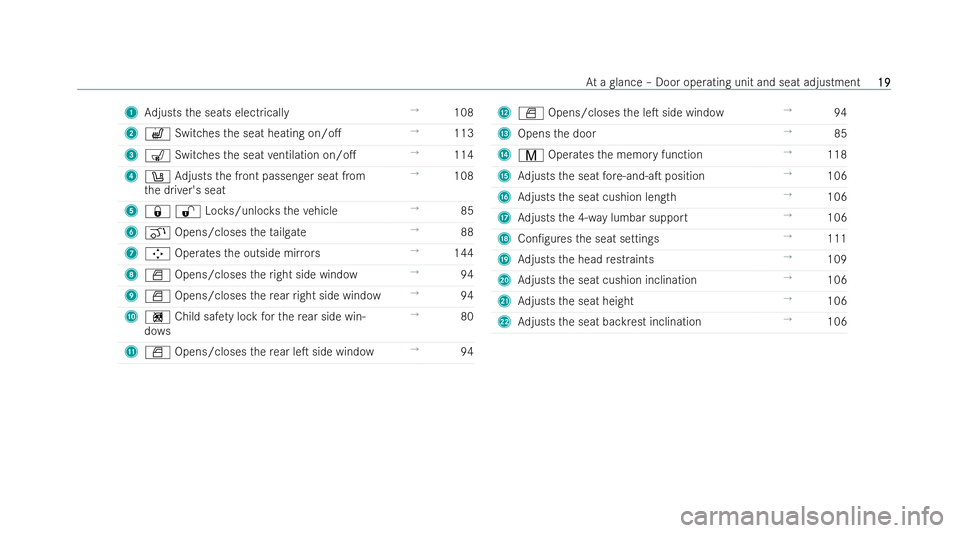
Task: Click the page header Door operating unit title
Action: (722, 82)
